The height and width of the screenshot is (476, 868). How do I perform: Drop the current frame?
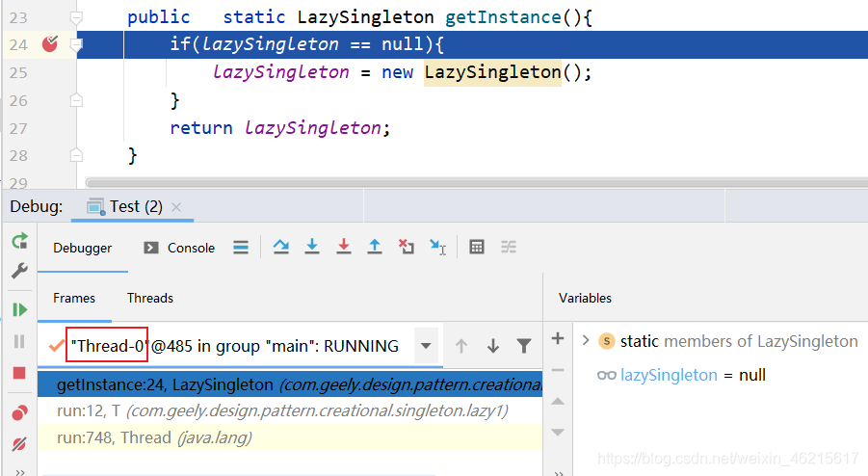407,247
